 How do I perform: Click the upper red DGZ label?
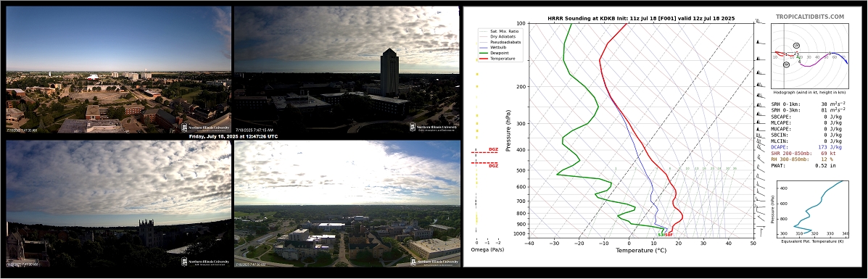pos(493,149)
